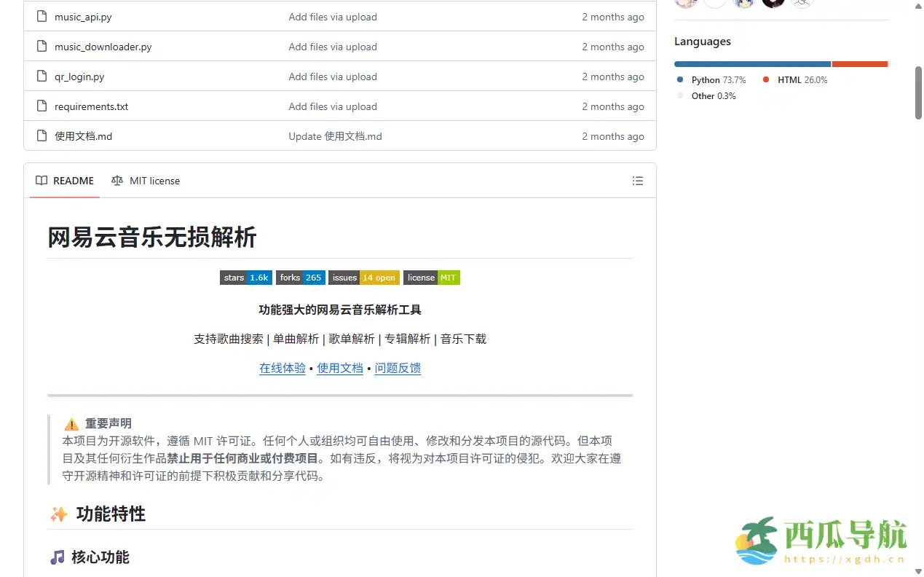The height and width of the screenshot is (577, 924).
Task: Click the stars 1.6k badge
Action: 245,277
